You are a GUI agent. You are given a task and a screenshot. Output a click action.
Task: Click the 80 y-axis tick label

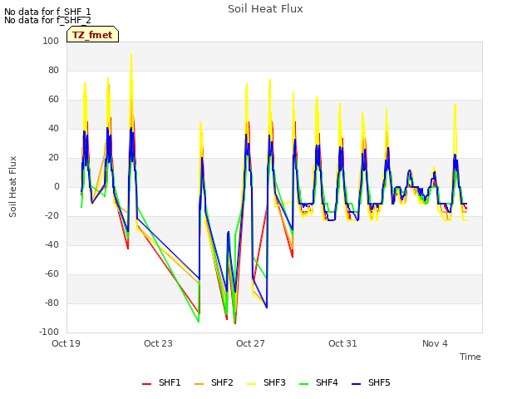pyautogui.click(x=53, y=70)
